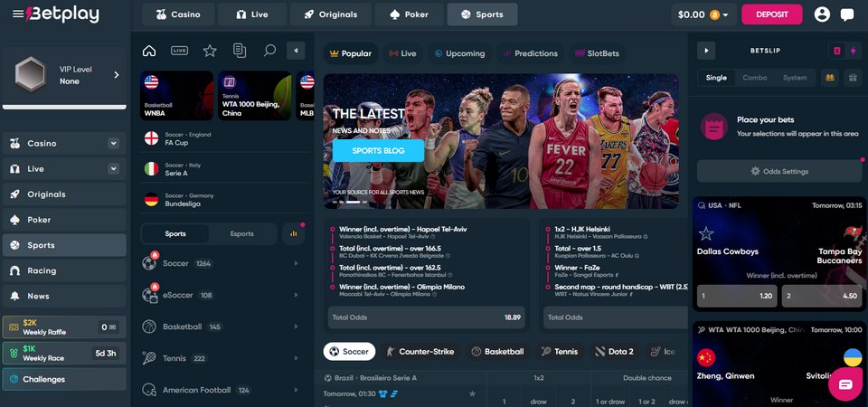Filter events by Soccer chip
This screenshot has height=407, width=868.
point(349,352)
